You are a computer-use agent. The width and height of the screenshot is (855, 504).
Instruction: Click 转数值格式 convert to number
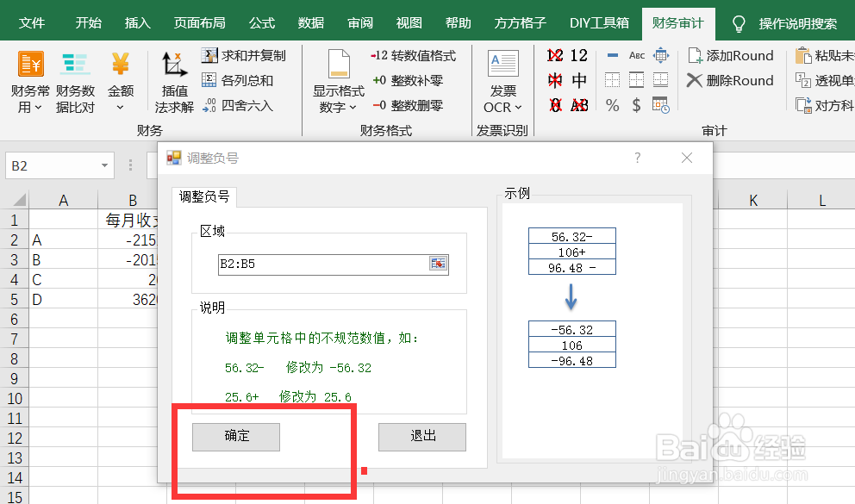tap(414, 56)
